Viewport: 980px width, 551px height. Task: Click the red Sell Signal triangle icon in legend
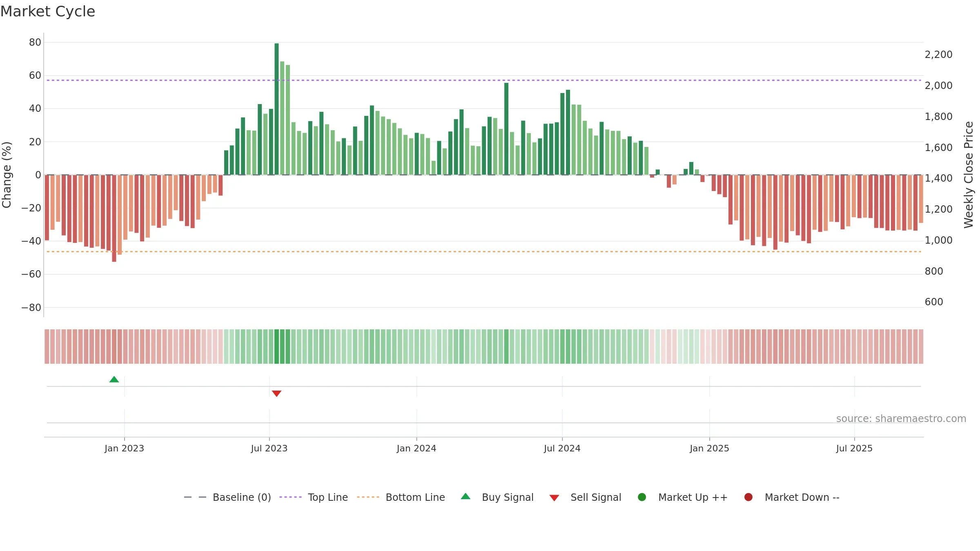point(554,498)
